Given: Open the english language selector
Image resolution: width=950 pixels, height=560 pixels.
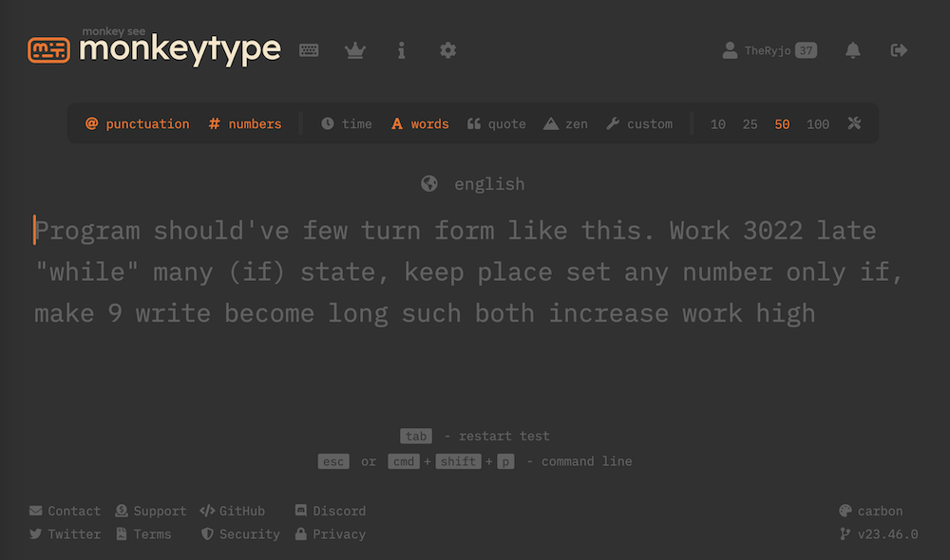Looking at the screenshot, I should tap(473, 183).
